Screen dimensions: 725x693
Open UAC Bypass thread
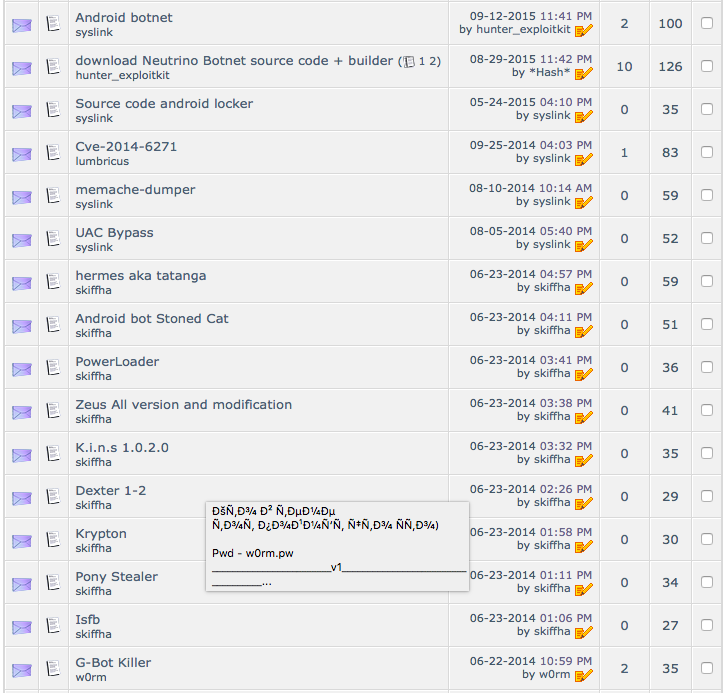(x=114, y=233)
